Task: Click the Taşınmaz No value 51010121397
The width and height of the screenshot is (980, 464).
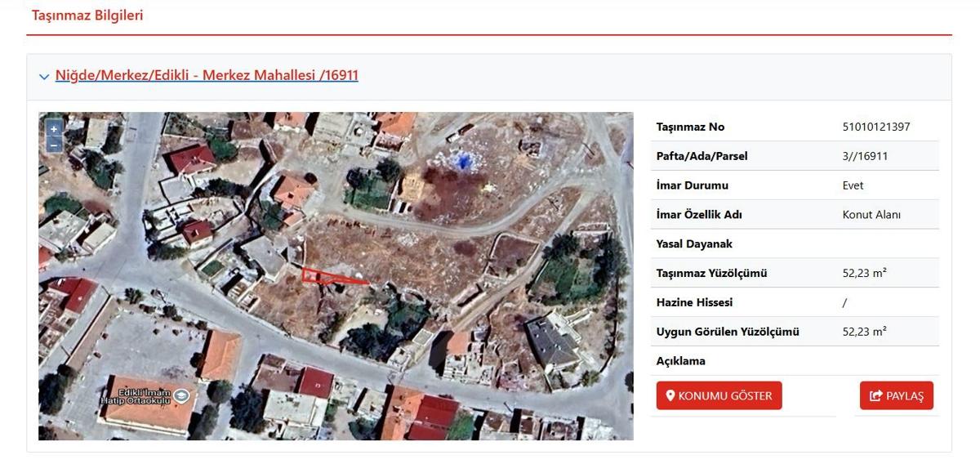Action: pos(875,127)
